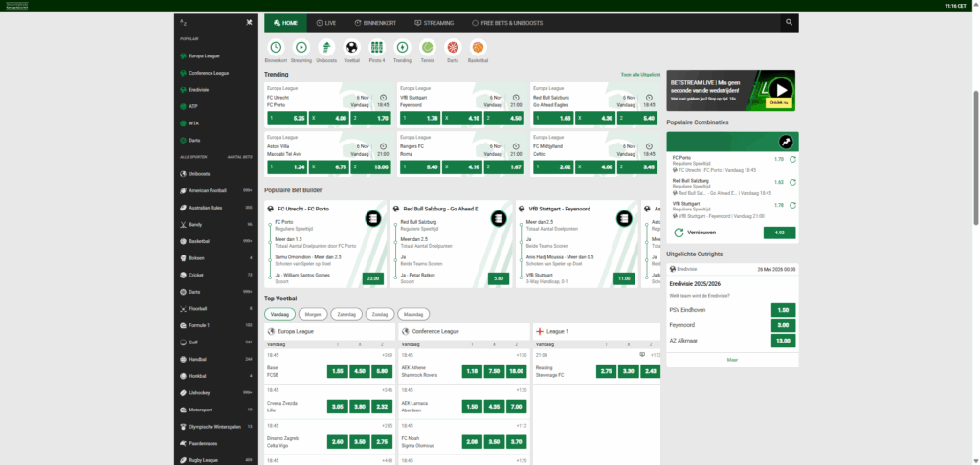
Task: Open the Trending lightning shortcut icon
Action: tap(403, 47)
